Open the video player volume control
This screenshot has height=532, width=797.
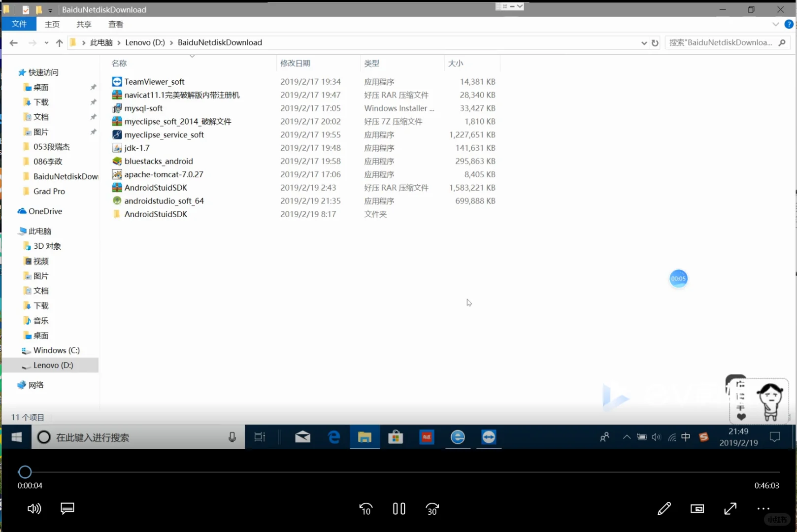(34, 509)
